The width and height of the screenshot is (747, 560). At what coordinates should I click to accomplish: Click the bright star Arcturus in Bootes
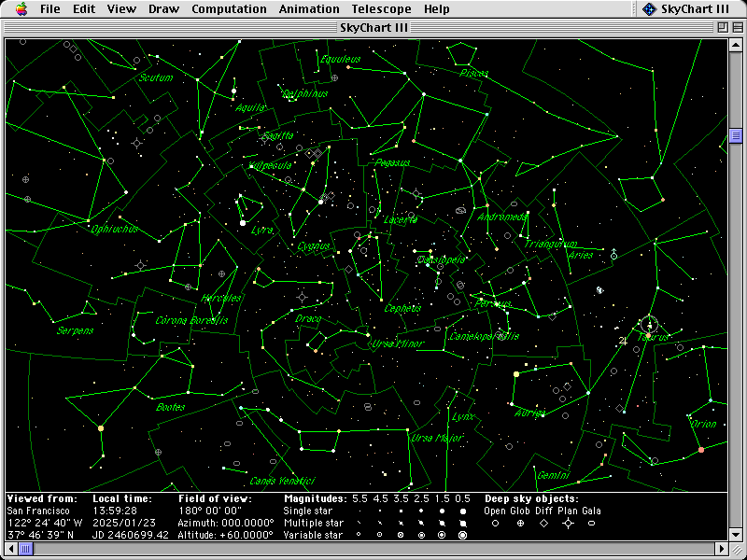point(101,428)
